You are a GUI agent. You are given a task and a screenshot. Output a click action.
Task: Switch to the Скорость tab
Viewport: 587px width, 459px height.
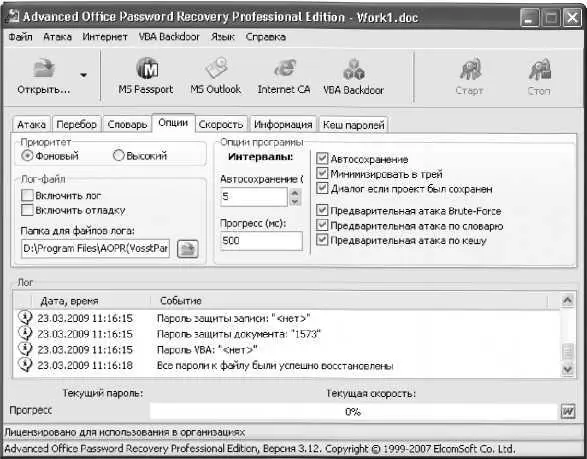[221, 124]
